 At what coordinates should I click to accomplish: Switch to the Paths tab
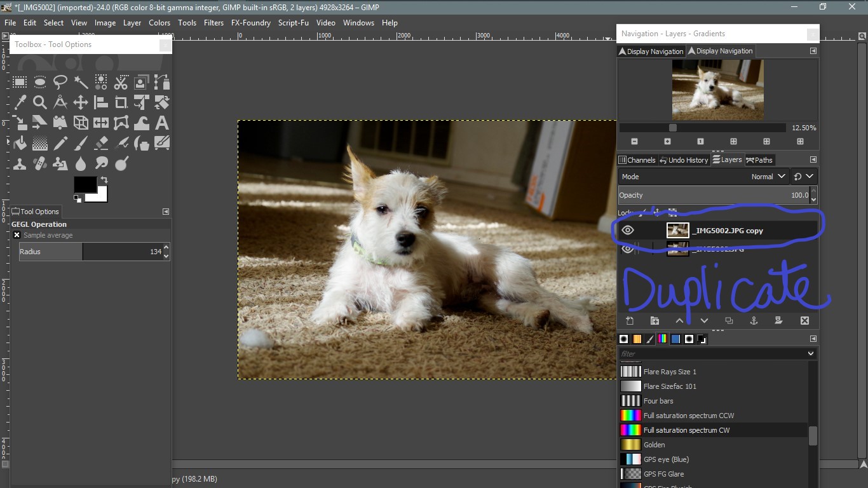(759, 160)
